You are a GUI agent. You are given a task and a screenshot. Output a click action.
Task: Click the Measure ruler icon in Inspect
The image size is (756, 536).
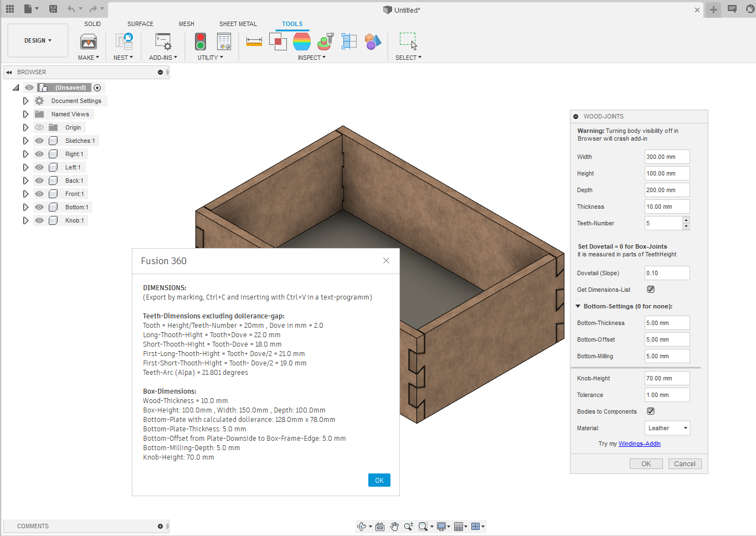(x=254, y=42)
